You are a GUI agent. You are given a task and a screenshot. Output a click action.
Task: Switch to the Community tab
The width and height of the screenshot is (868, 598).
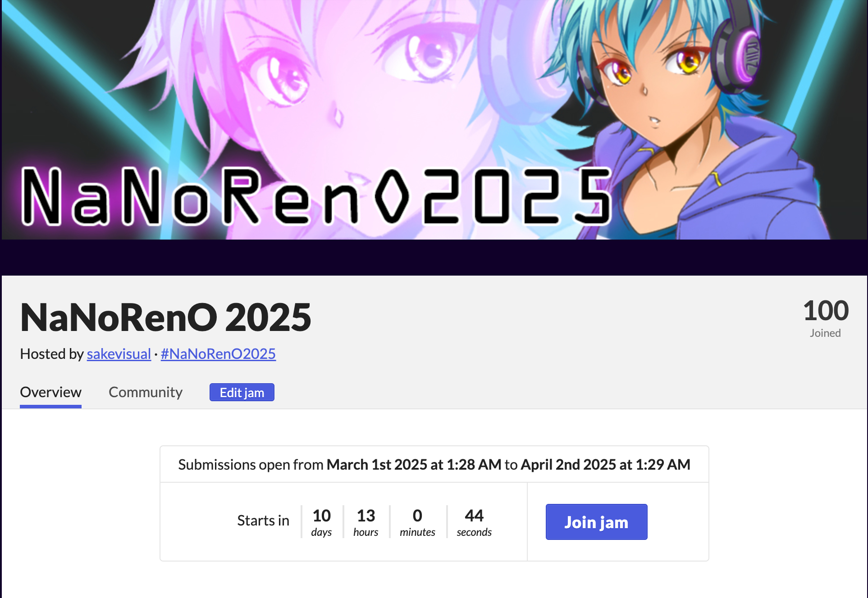146,392
